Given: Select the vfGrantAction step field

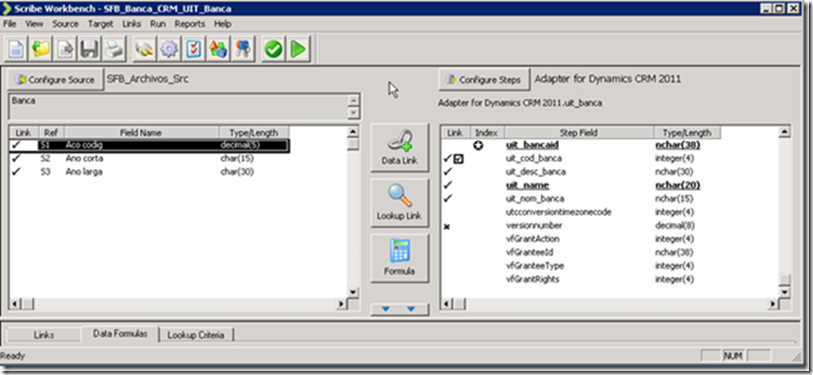Looking at the screenshot, I should tap(532, 239).
